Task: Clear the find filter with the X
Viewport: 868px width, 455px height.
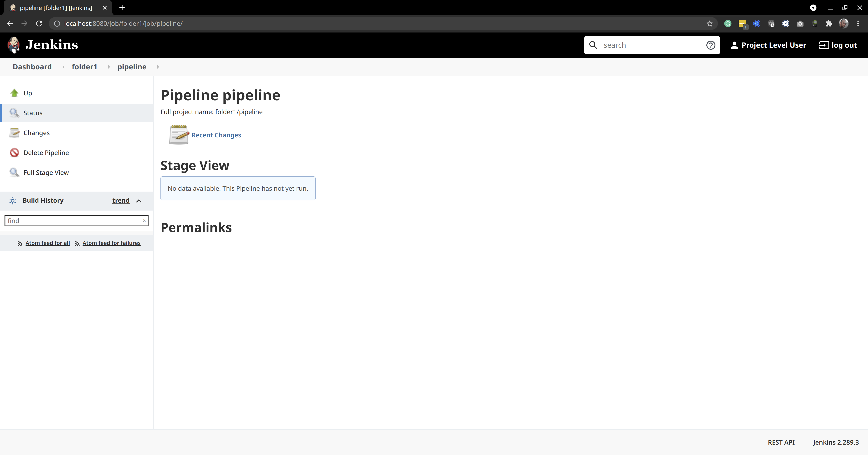Action: [x=145, y=220]
